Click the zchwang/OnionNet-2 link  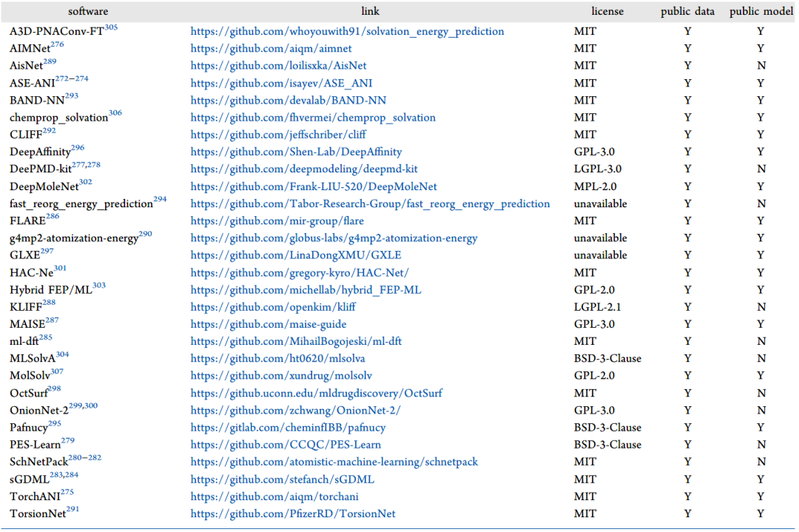(295, 411)
